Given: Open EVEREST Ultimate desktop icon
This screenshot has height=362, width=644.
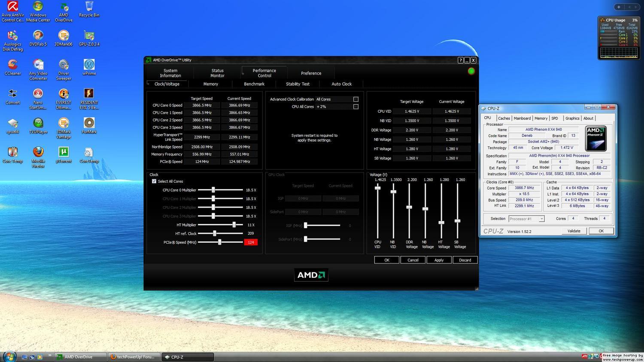Looking at the screenshot, I should (x=64, y=99).
